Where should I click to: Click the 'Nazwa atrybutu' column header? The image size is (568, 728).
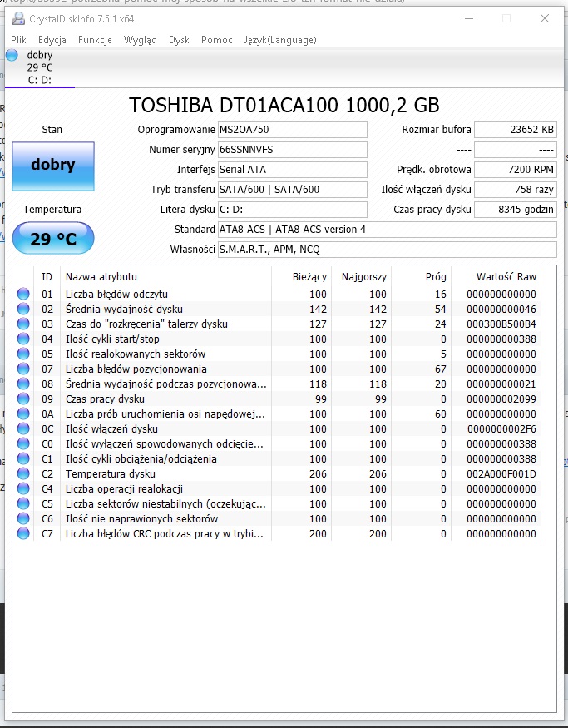point(166,277)
